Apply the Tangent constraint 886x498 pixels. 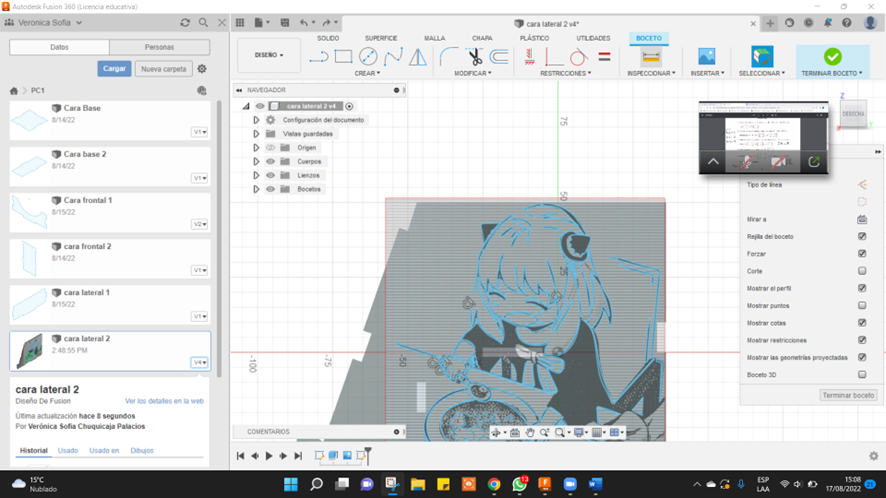pyautogui.click(x=578, y=57)
